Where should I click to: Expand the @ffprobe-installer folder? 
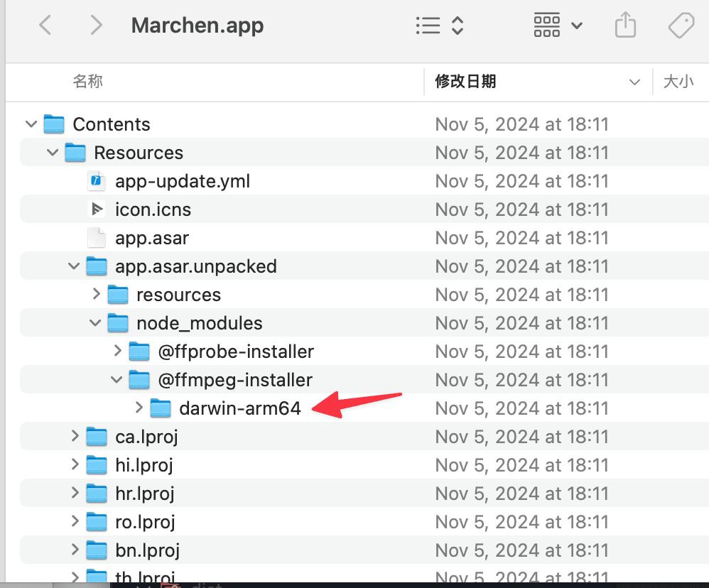tap(117, 351)
